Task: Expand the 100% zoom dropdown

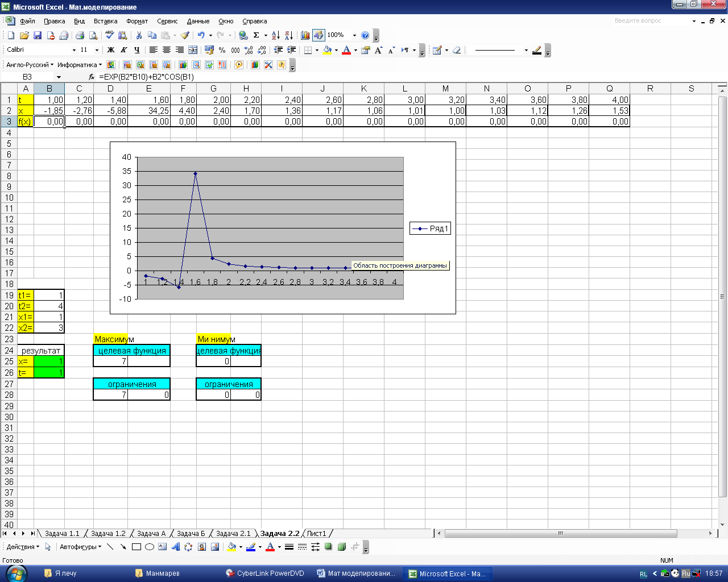Action: click(x=354, y=35)
